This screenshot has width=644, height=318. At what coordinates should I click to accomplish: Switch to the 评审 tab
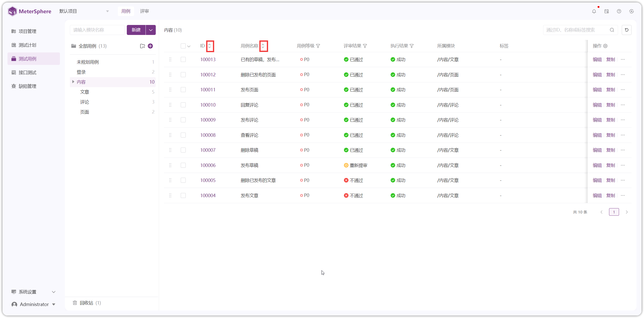point(145,11)
